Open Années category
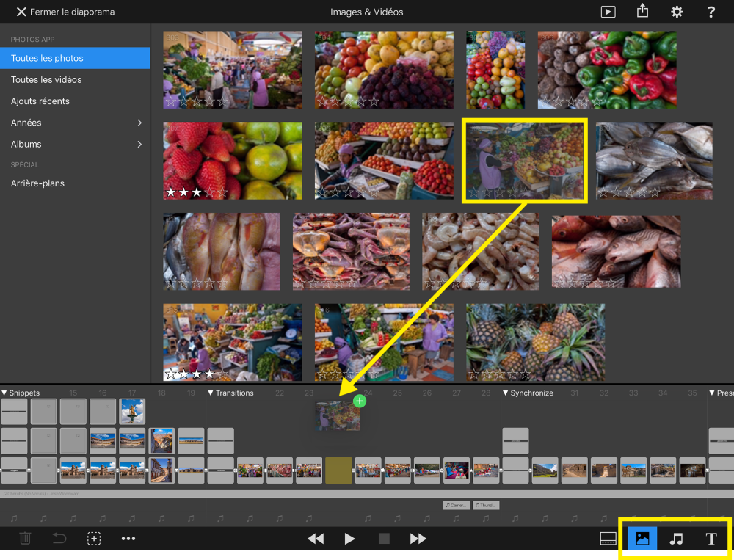This screenshot has width=734, height=560. pyautogui.click(x=26, y=123)
